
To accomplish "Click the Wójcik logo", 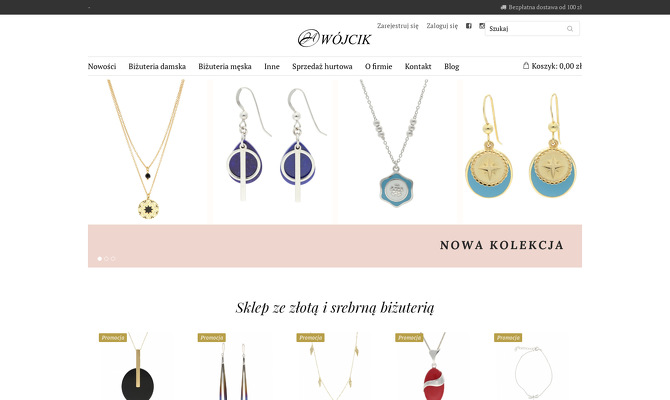I will (x=335, y=38).
